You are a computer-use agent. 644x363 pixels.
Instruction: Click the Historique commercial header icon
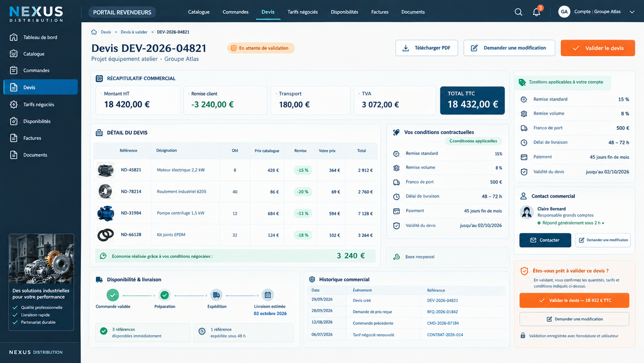pos(312,279)
